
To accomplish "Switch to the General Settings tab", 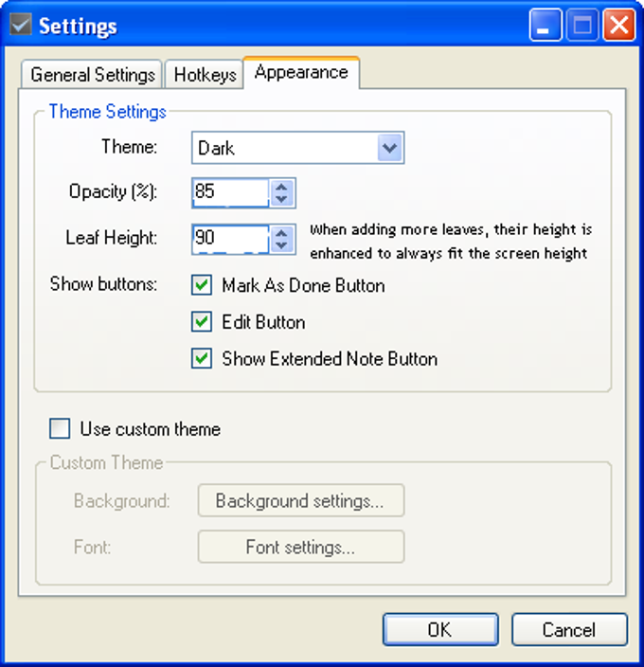I will [x=92, y=75].
